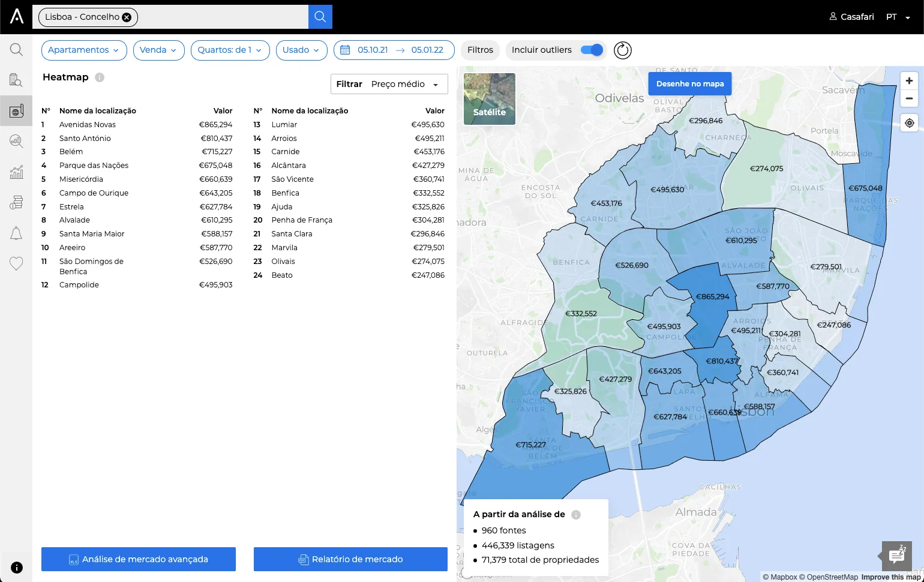Expand the Apartamentos dropdown

click(x=84, y=50)
